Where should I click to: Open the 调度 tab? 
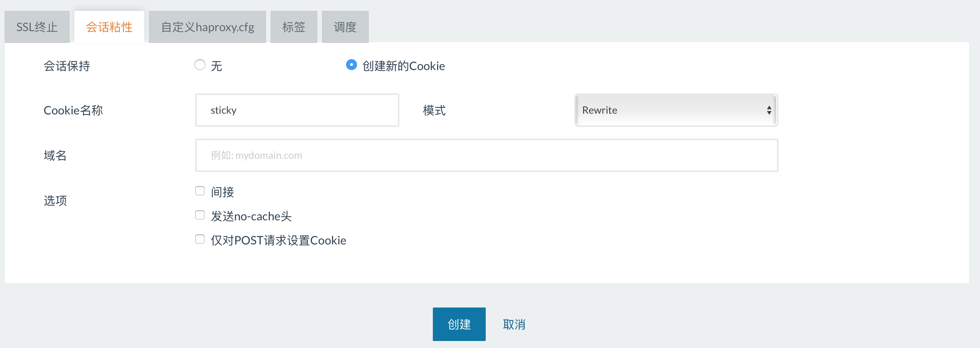(345, 27)
